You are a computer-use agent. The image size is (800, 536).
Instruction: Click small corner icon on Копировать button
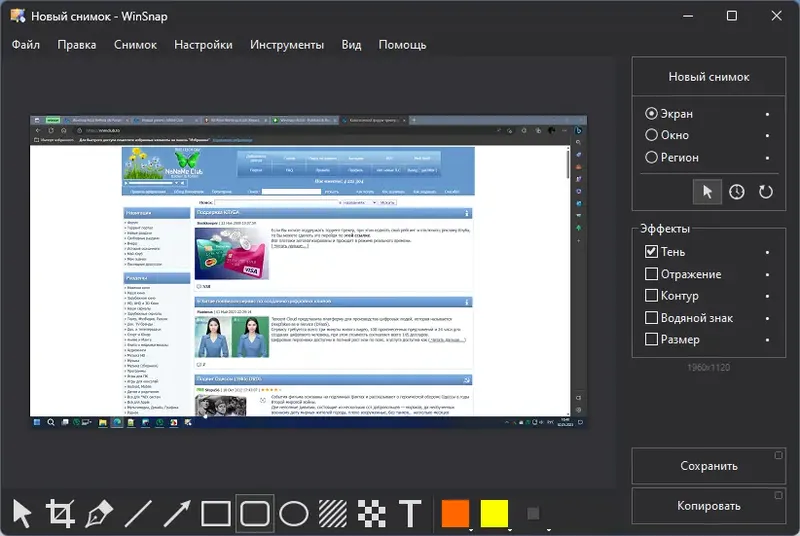point(778,495)
